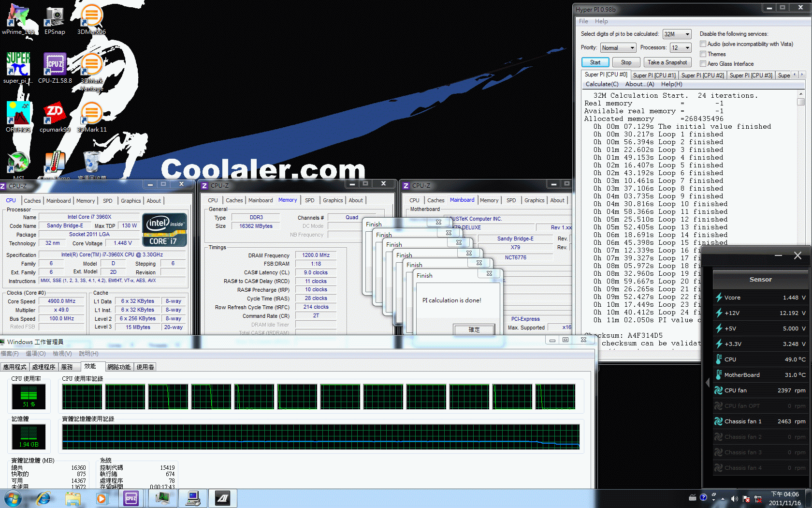Open the cpumark99 desktop icon
The height and width of the screenshot is (508, 812).
pos(55,117)
